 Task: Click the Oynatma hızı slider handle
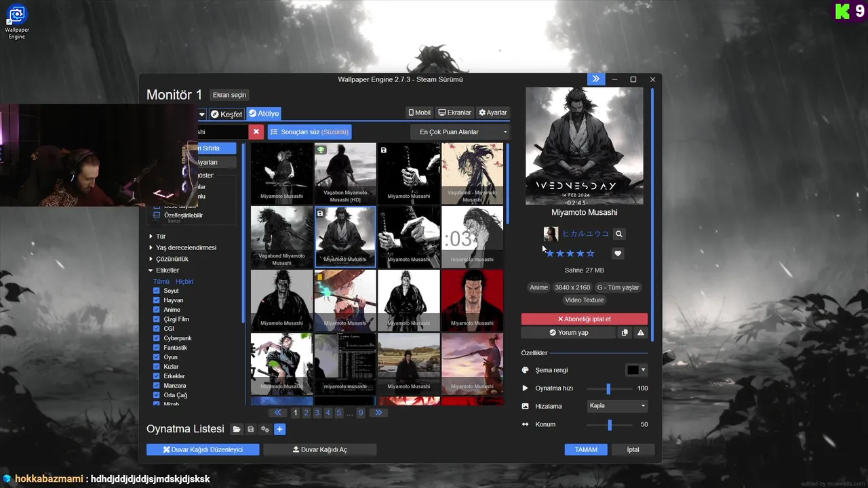[x=608, y=388]
